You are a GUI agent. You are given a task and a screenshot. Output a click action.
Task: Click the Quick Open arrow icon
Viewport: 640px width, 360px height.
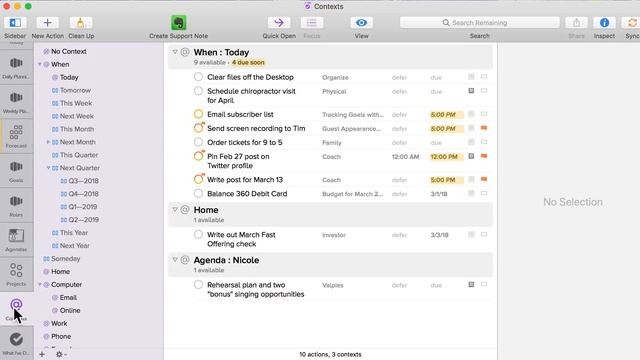tap(279, 23)
